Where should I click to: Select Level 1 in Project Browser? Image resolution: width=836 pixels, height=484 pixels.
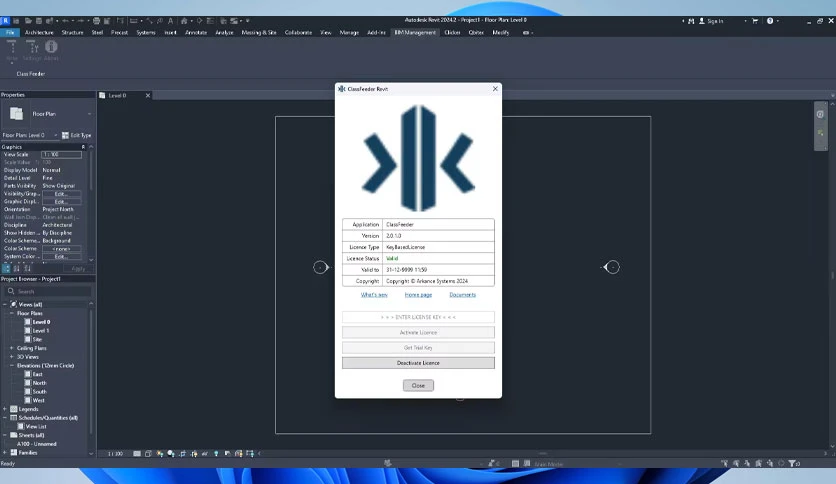point(41,330)
